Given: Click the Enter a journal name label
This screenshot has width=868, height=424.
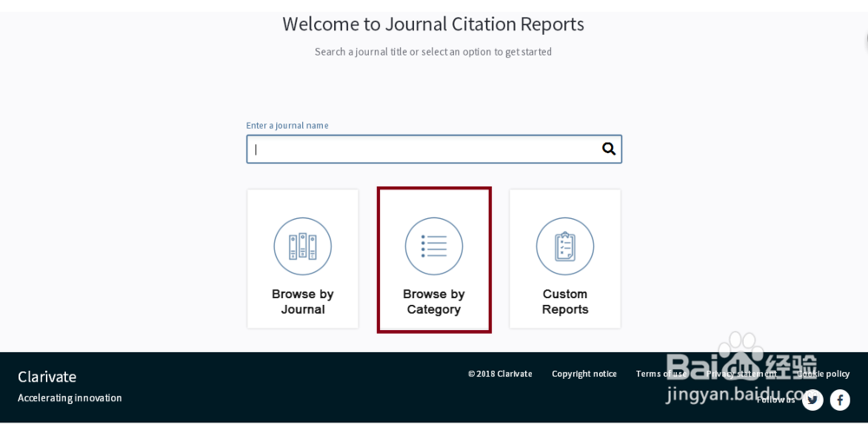Looking at the screenshot, I should click(287, 125).
